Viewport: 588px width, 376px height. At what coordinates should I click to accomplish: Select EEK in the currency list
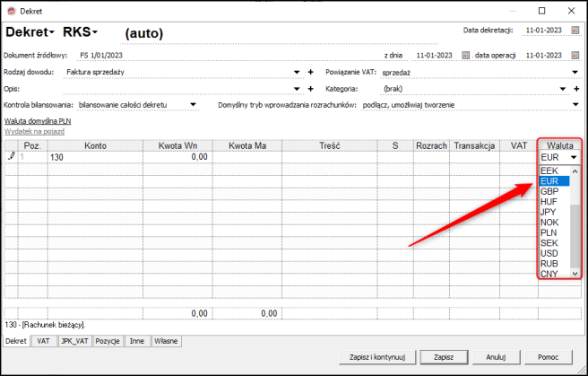554,171
